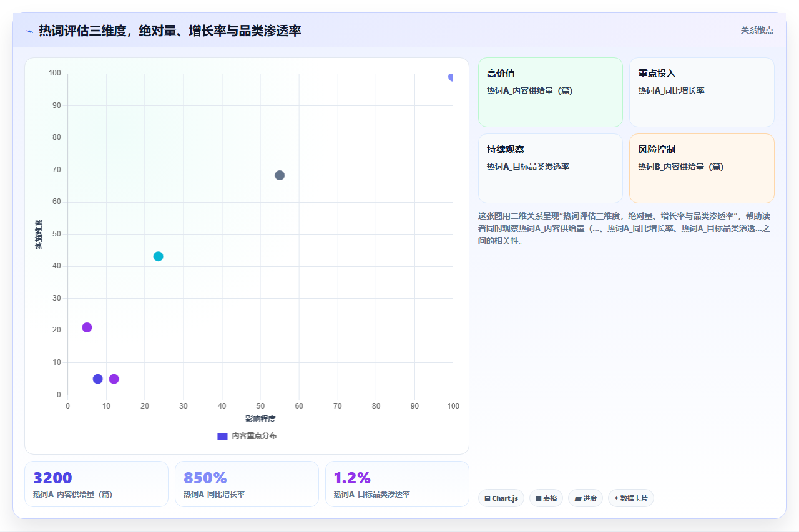
Task: Click the 内容重点分布 legend label
Action: coord(254,436)
